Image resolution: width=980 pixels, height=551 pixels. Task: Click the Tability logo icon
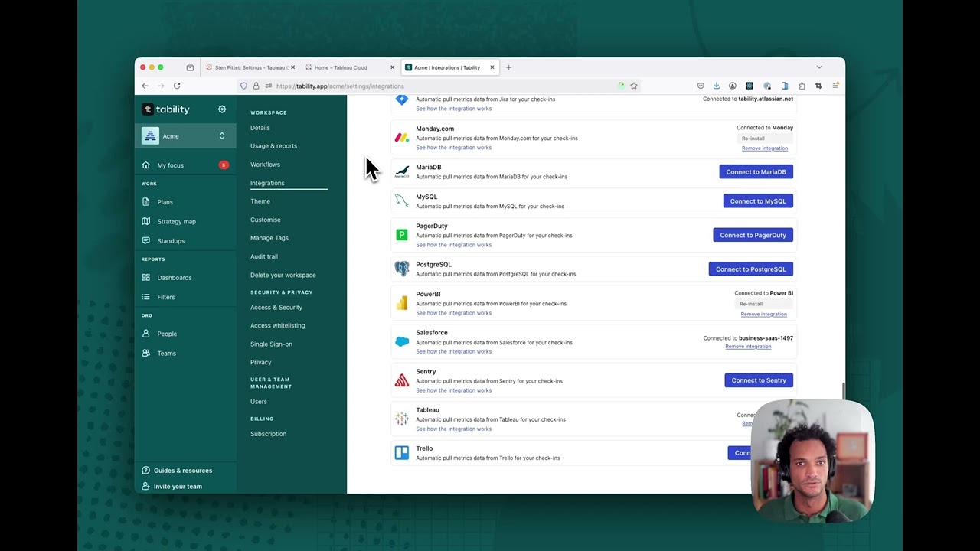click(x=148, y=109)
